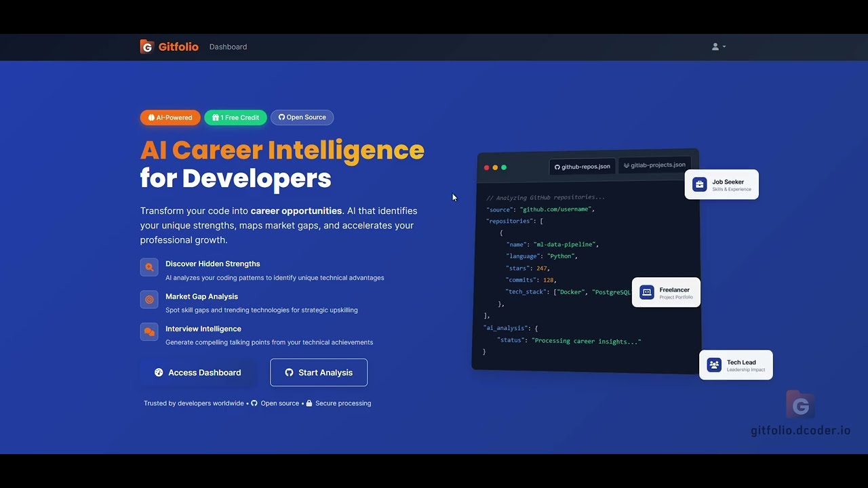Click the red window dot in code panel
The height and width of the screenshot is (488, 868).
[x=486, y=167]
